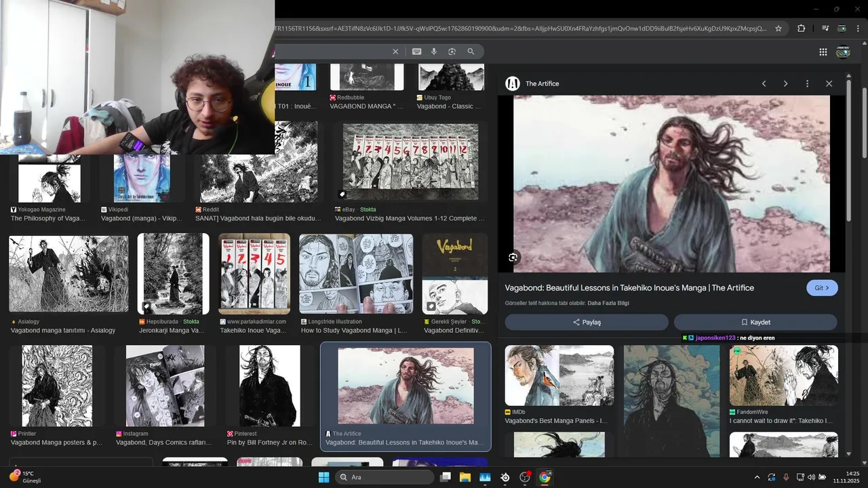
Task: Open Asialogy Vagabond manga tanıtımı thumbnail
Action: (68, 274)
